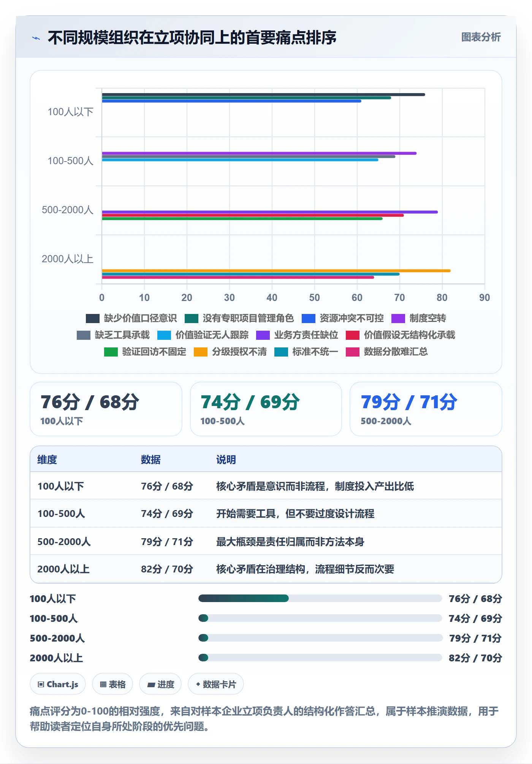Click the 图表分析 label in the header
Image resolution: width=532 pixels, height=764 pixels.
pos(481,37)
